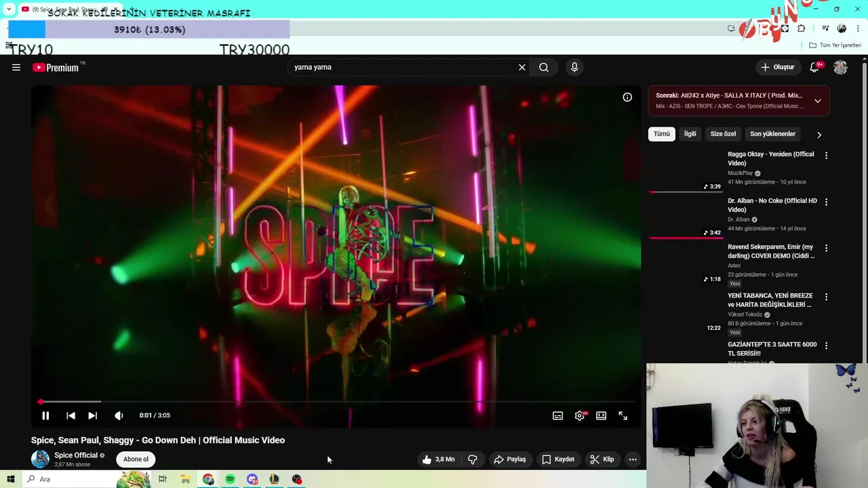Subscribe with Abone ol button

click(x=136, y=459)
